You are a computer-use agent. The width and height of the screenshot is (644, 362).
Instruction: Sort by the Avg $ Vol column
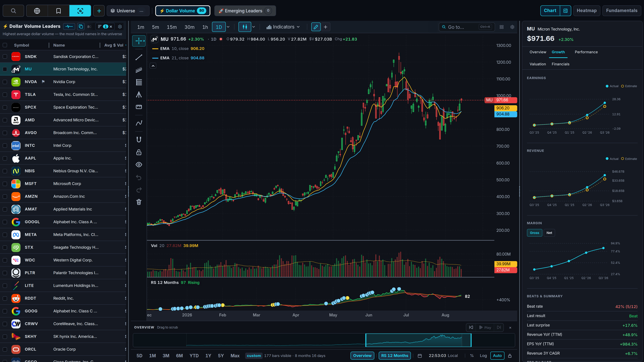click(114, 45)
